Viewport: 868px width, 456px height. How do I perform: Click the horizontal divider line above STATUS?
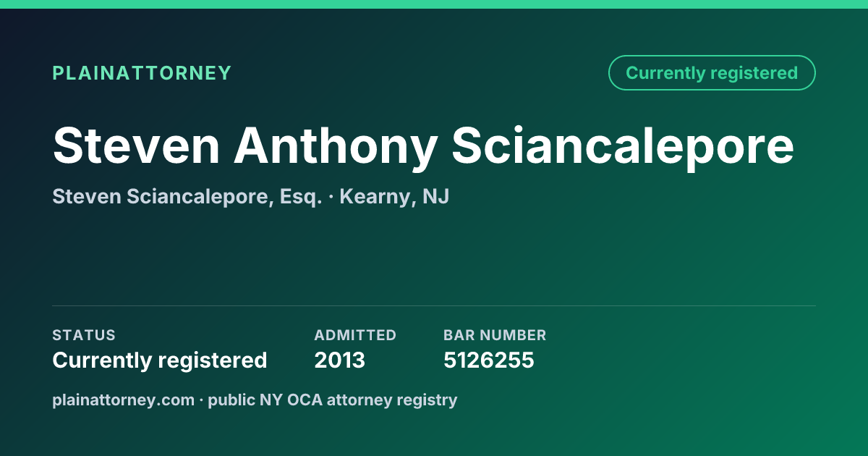[x=434, y=305]
